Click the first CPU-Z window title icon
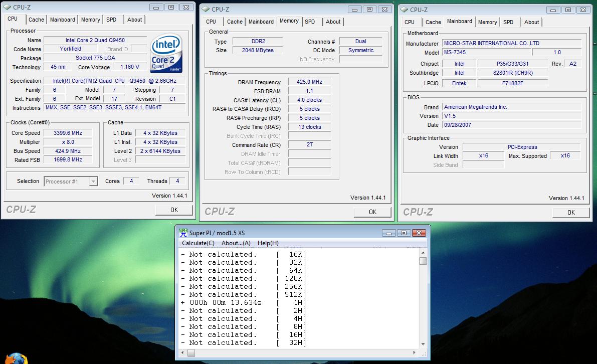Image resolution: width=597 pixels, height=364 pixels. (x=7, y=7)
